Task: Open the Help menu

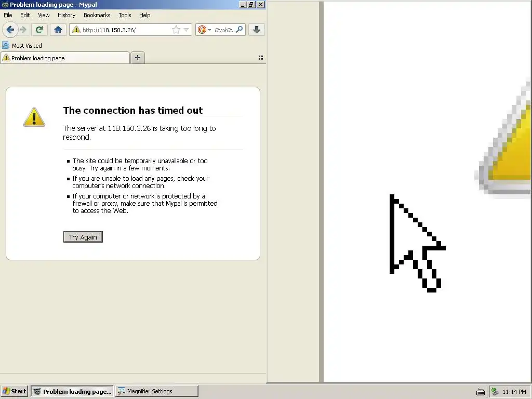Action: coord(145,15)
